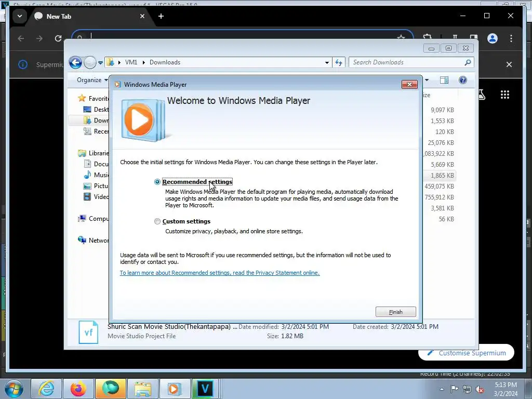Click the Explorer forward arrow button
Viewport: 532px width, 399px height.
(90, 62)
